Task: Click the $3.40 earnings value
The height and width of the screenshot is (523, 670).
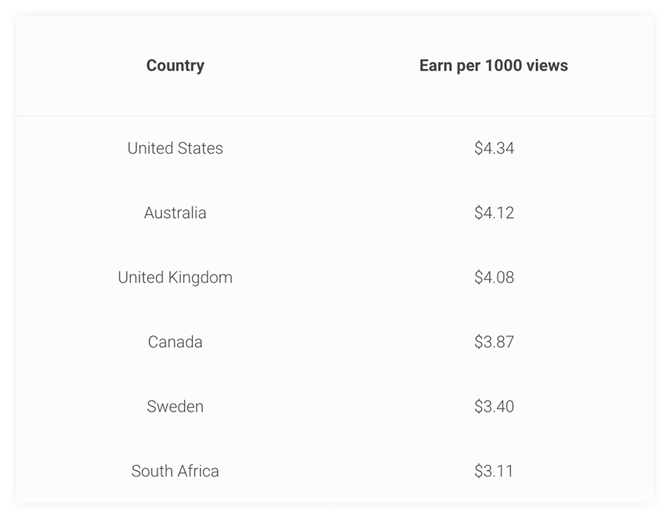Action: click(494, 406)
